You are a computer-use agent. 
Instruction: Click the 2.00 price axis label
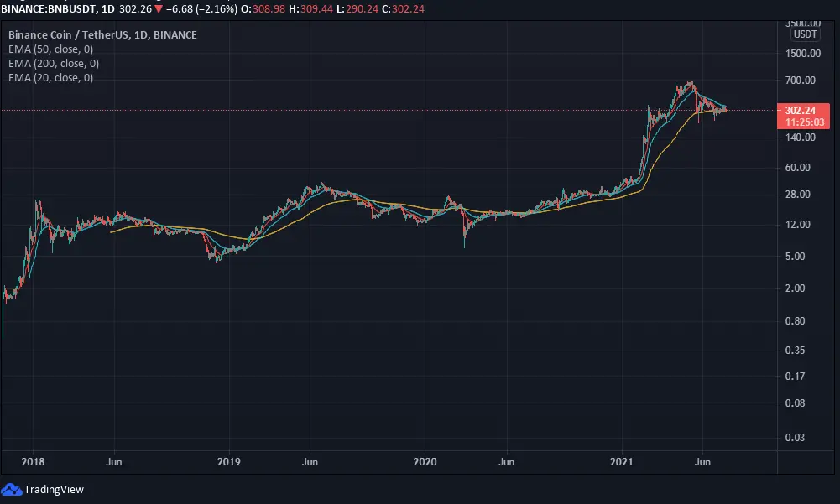point(795,288)
